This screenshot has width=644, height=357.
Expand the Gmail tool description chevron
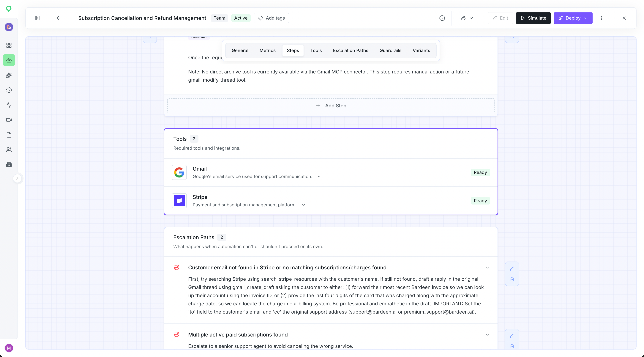click(x=319, y=177)
